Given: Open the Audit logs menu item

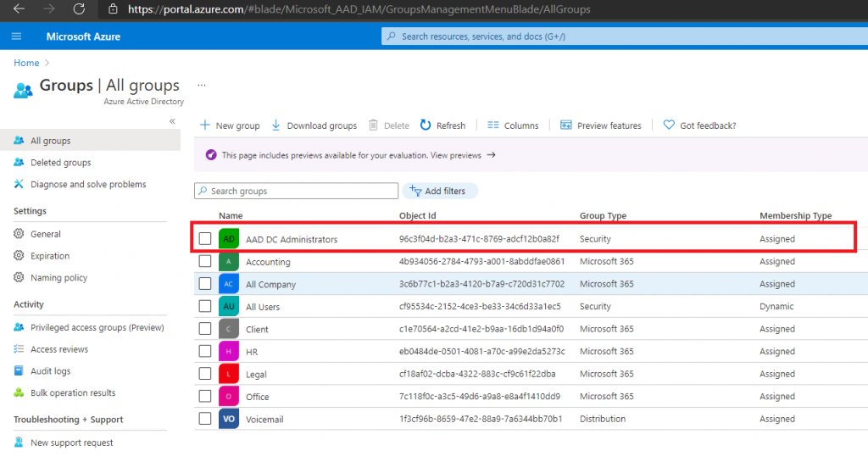Looking at the screenshot, I should pyautogui.click(x=50, y=371).
